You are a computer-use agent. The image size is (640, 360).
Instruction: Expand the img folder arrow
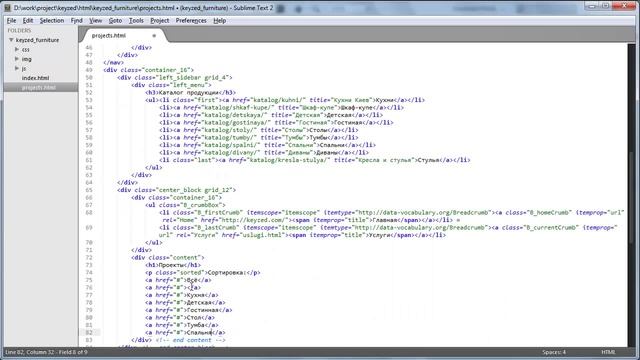click(17, 59)
